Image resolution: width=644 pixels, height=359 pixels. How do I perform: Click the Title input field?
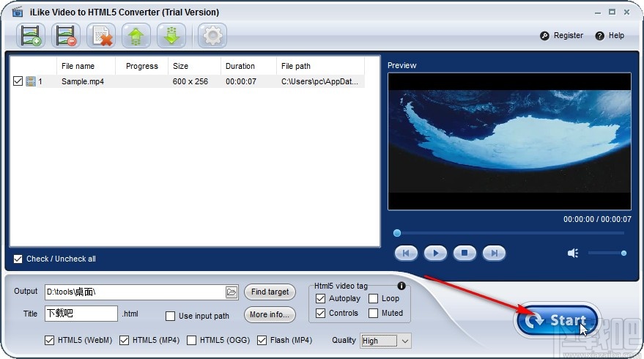pos(81,314)
